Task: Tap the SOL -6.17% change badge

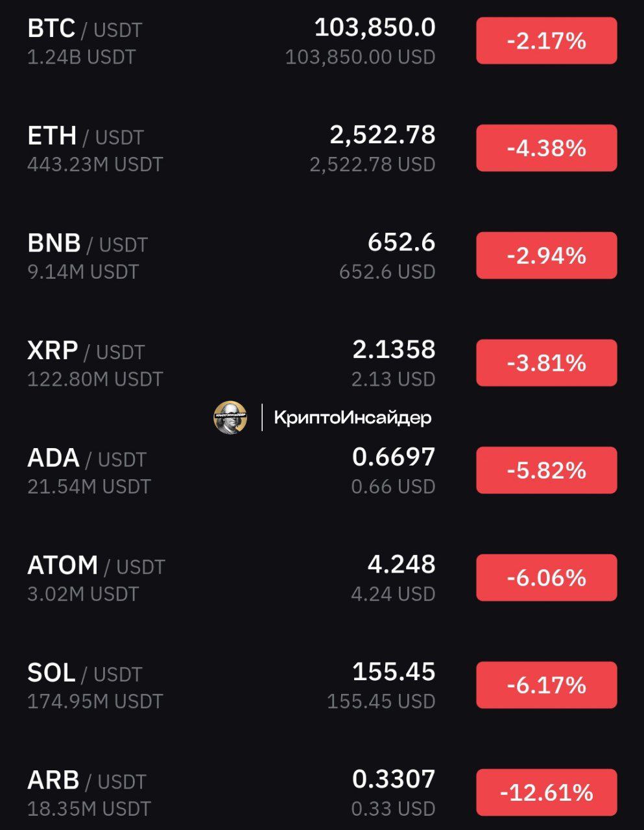Action: pos(546,685)
